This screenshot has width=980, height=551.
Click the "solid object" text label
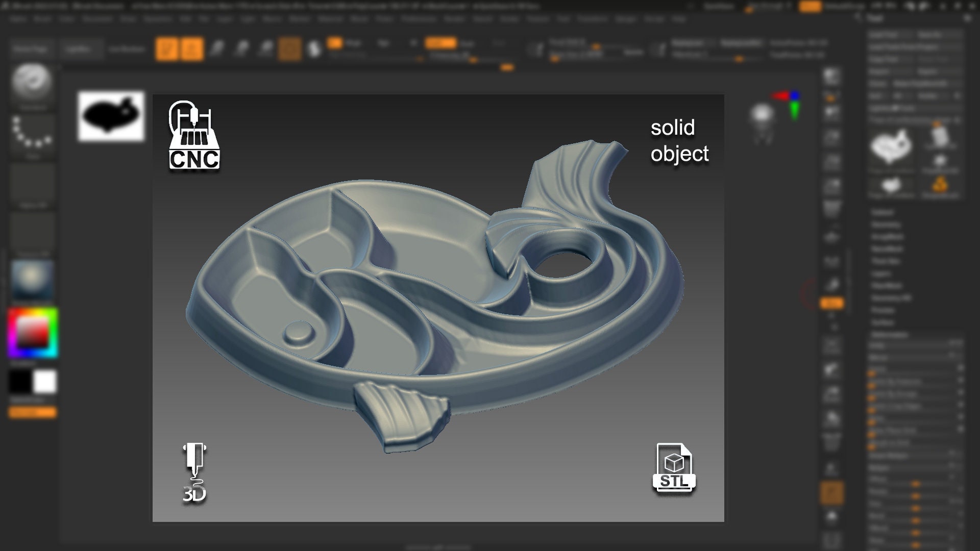(x=679, y=141)
